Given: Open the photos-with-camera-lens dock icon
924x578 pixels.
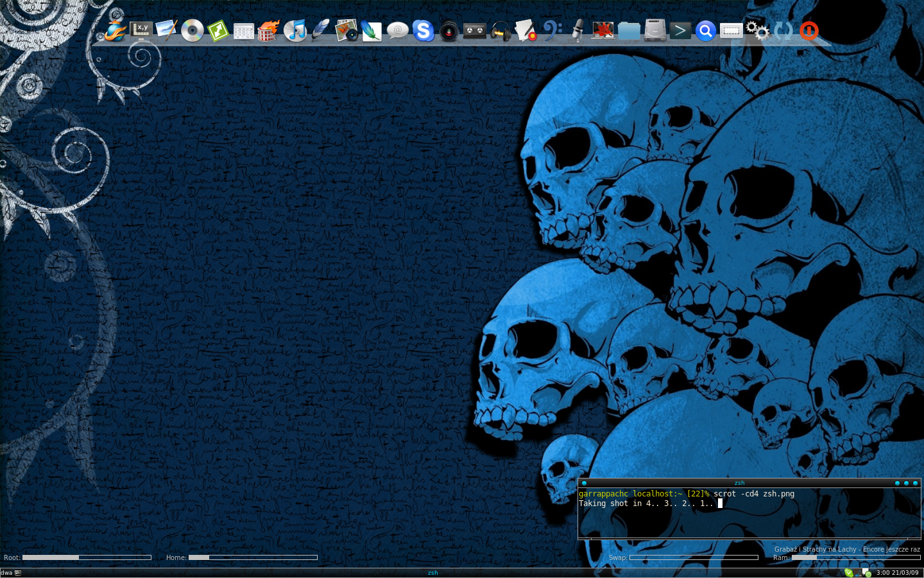Looking at the screenshot, I should coord(346,30).
